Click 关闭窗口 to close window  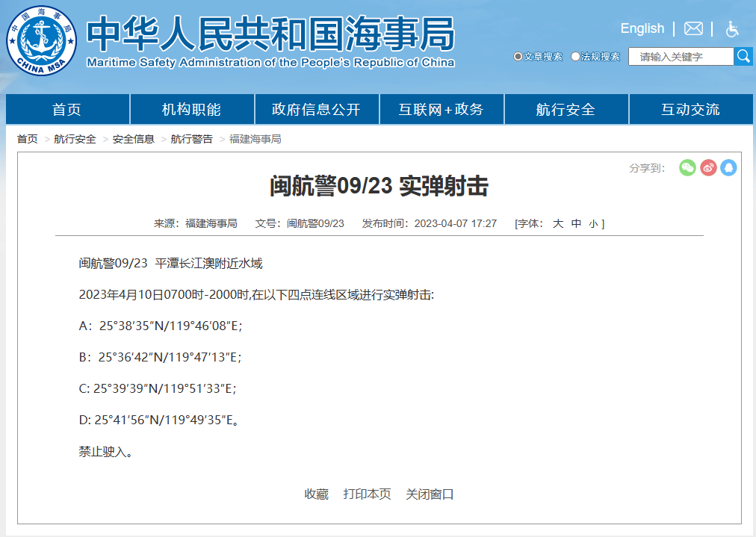tap(430, 494)
